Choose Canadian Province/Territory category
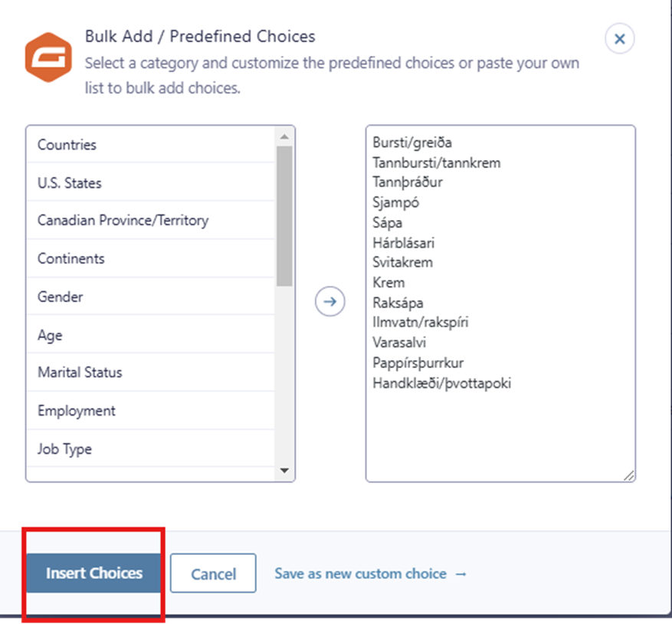 [x=123, y=221]
